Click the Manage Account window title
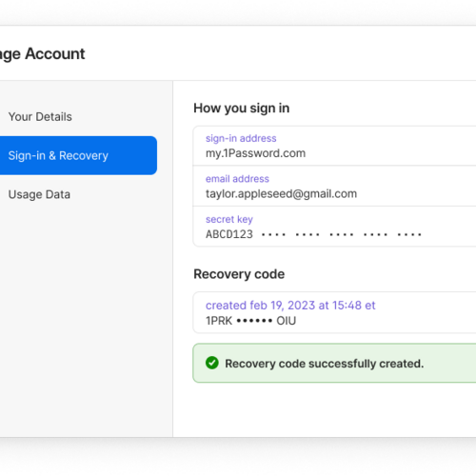The width and height of the screenshot is (476, 476). [x=43, y=54]
